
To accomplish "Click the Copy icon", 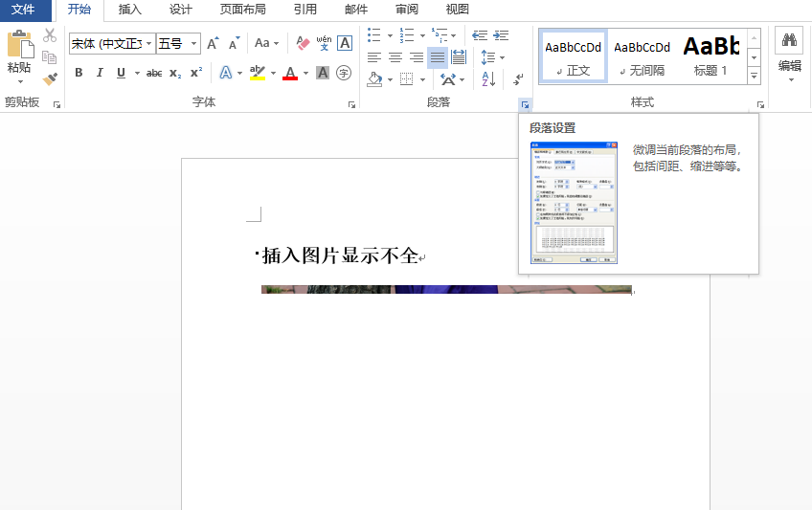I will 50,56.
